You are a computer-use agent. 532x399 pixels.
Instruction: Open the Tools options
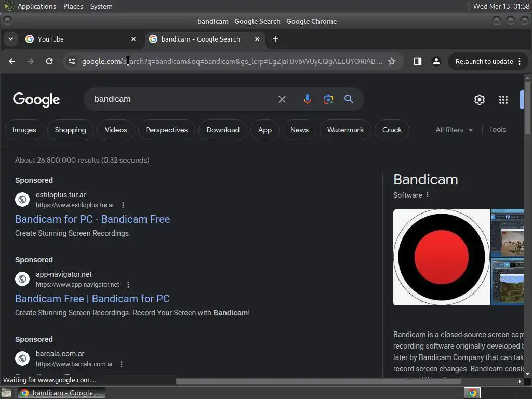click(x=497, y=129)
